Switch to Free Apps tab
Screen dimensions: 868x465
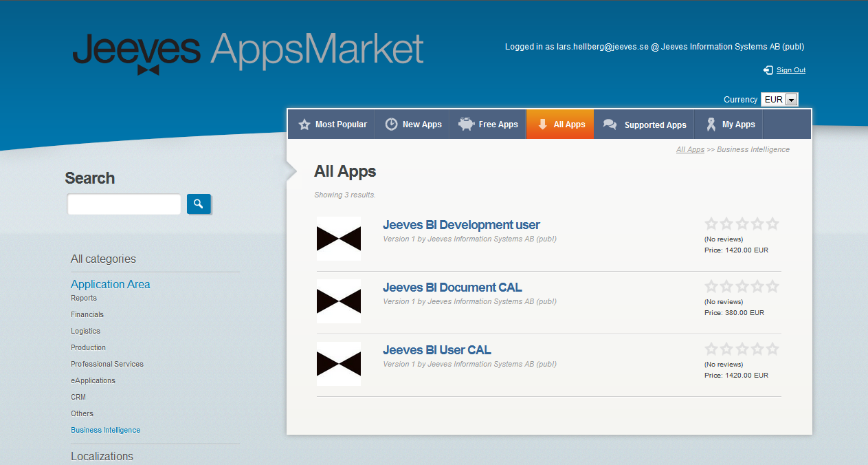pyautogui.click(x=488, y=125)
